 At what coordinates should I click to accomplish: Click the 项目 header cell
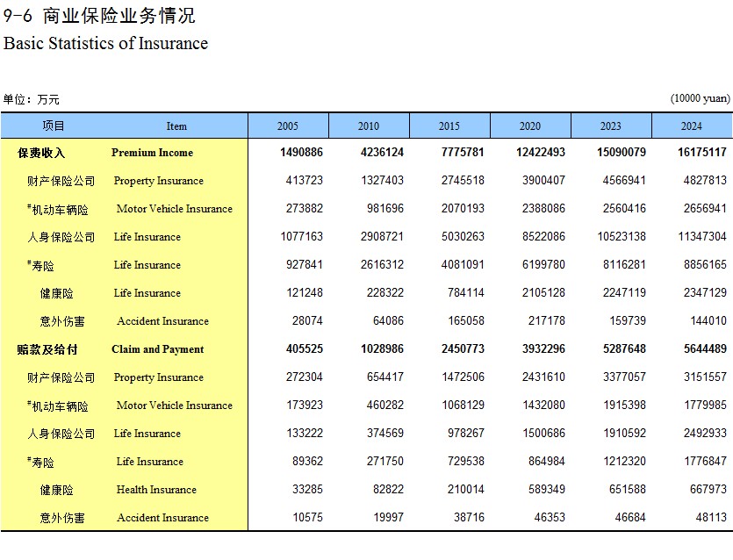54,126
